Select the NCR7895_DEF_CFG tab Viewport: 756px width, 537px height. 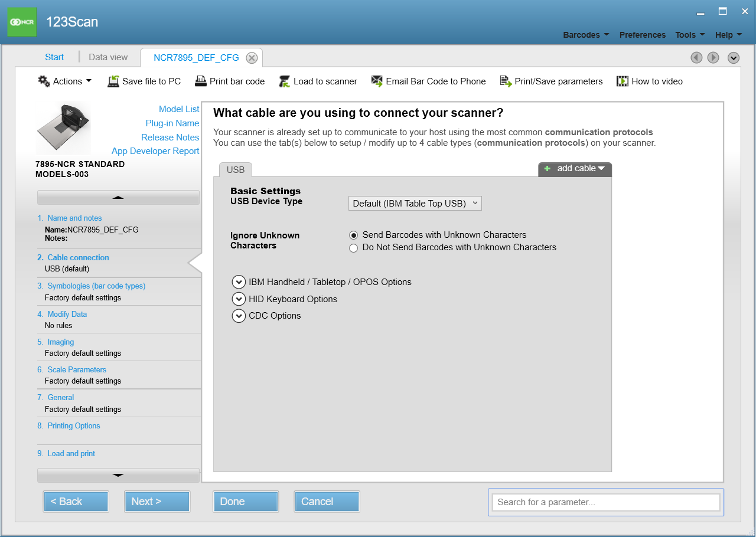(x=196, y=58)
